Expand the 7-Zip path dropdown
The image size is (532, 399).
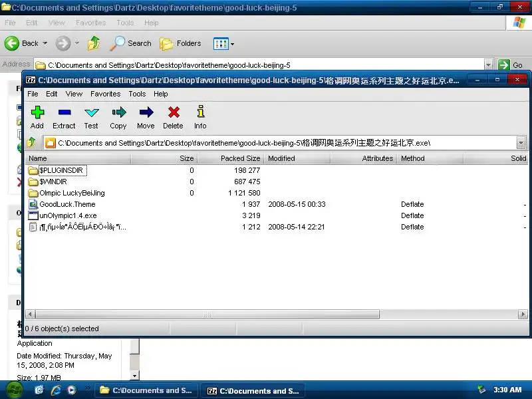[x=521, y=143]
